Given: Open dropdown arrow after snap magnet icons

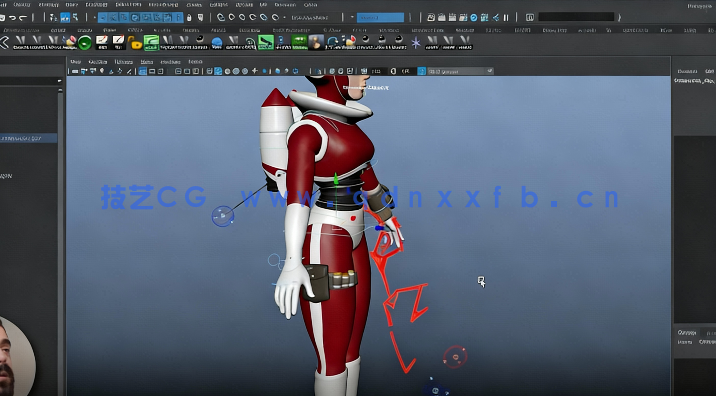Looking at the screenshot, I should pyautogui.click(x=284, y=18).
